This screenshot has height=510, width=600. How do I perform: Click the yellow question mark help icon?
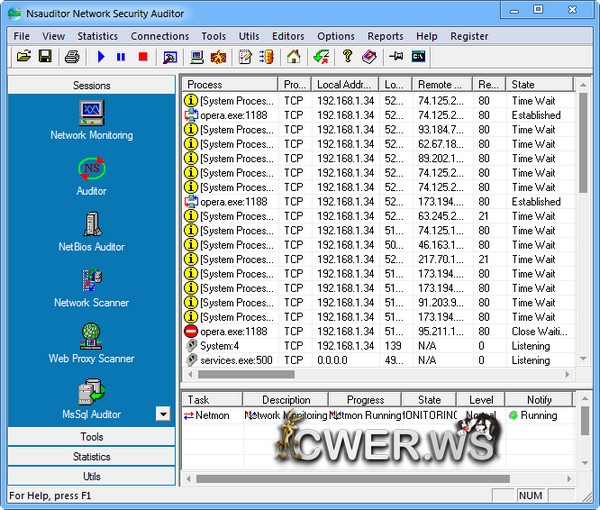pyautogui.click(x=347, y=57)
